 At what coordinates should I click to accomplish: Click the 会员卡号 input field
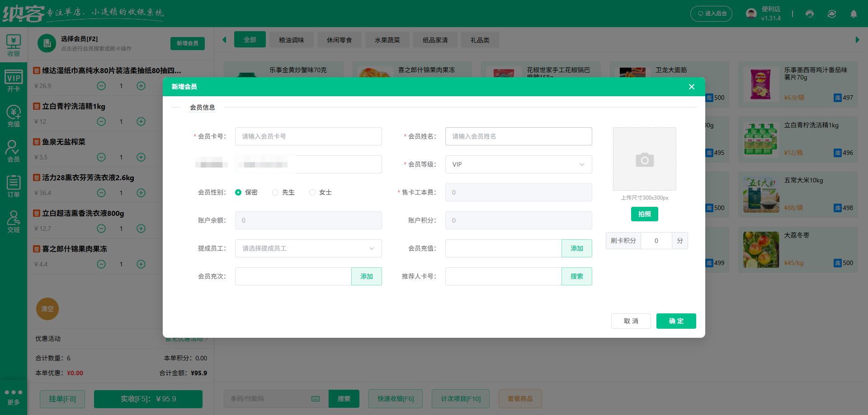tap(308, 136)
